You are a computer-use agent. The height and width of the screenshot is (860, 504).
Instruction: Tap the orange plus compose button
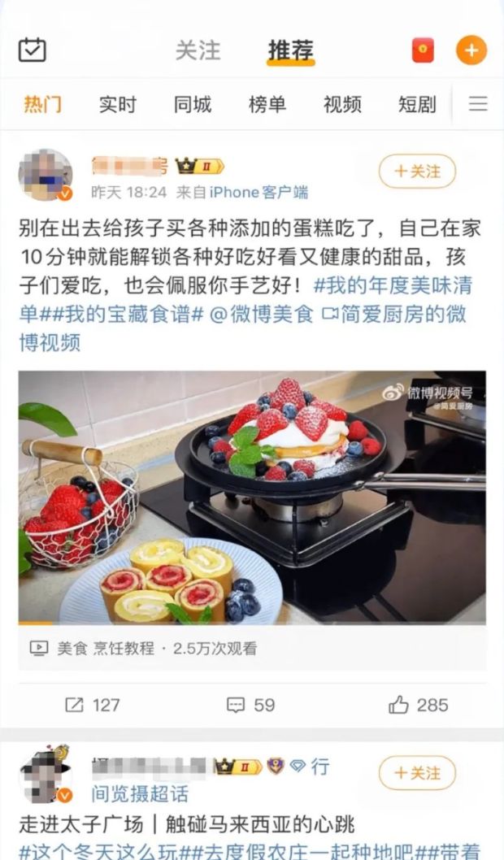(x=471, y=50)
